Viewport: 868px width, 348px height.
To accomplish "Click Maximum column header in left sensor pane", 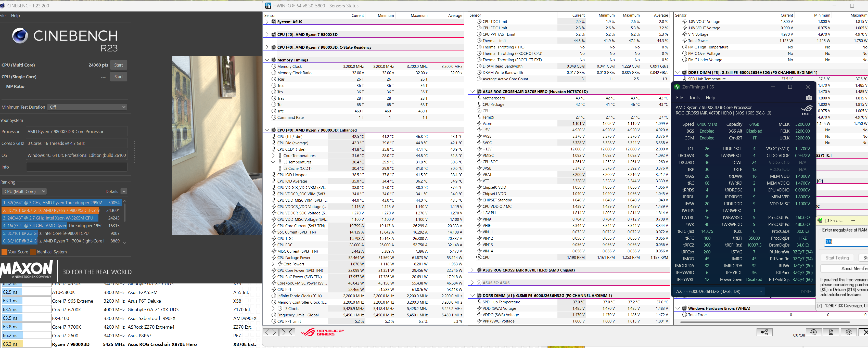I will pos(419,16).
